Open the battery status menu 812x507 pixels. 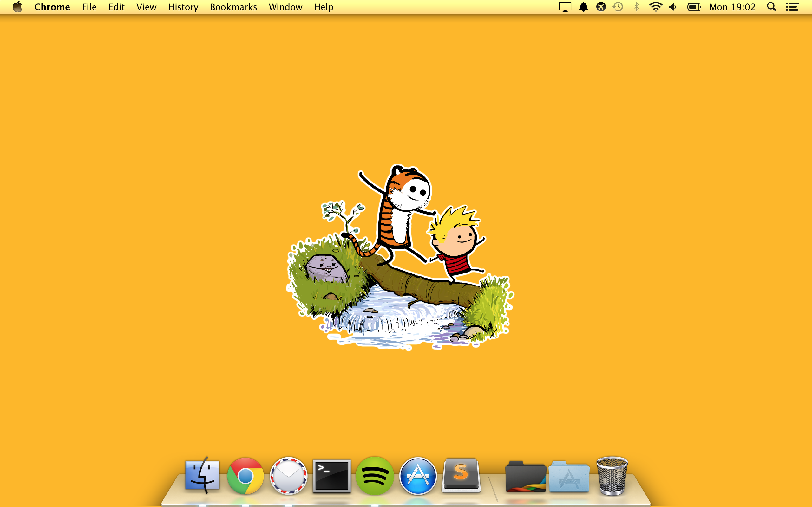point(694,7)
